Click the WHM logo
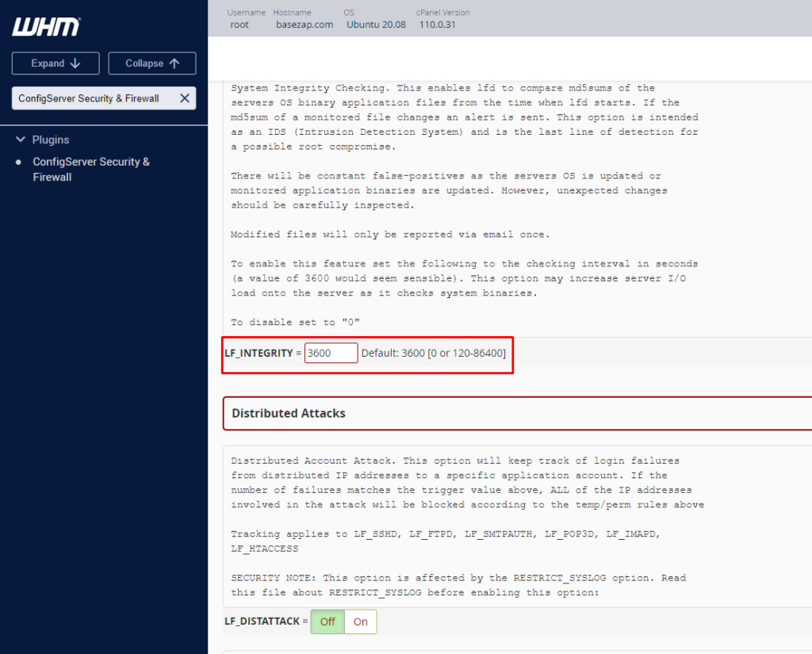The width and height of the screenshot is (812, 654). [x=47, y=27]
